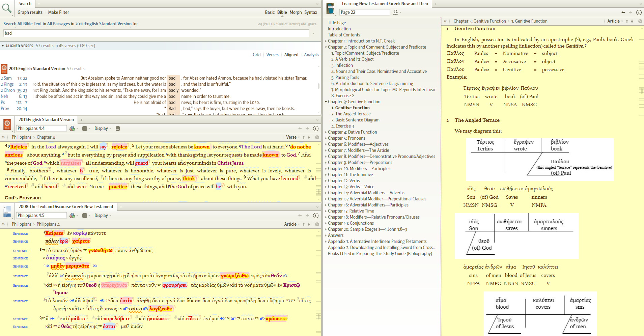Image resolution: width=644 pixels, height=336 pixels.
Task: Click the Lexham Greek New Testament cover icon
Action: pyautogui.click(x=7, y=212)
